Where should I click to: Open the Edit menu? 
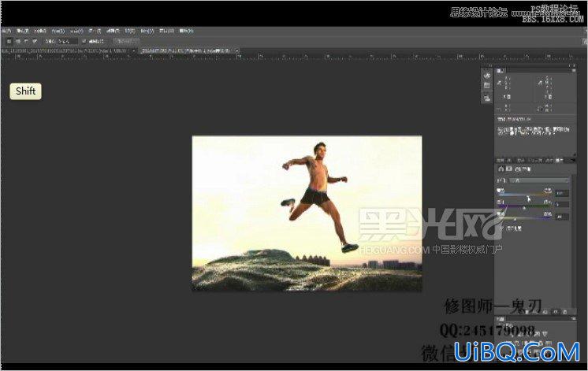coord(22,31)
